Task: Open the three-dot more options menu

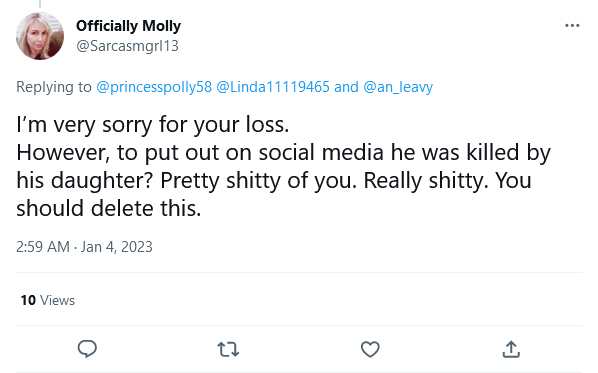Action: click(x=572, y=26)
